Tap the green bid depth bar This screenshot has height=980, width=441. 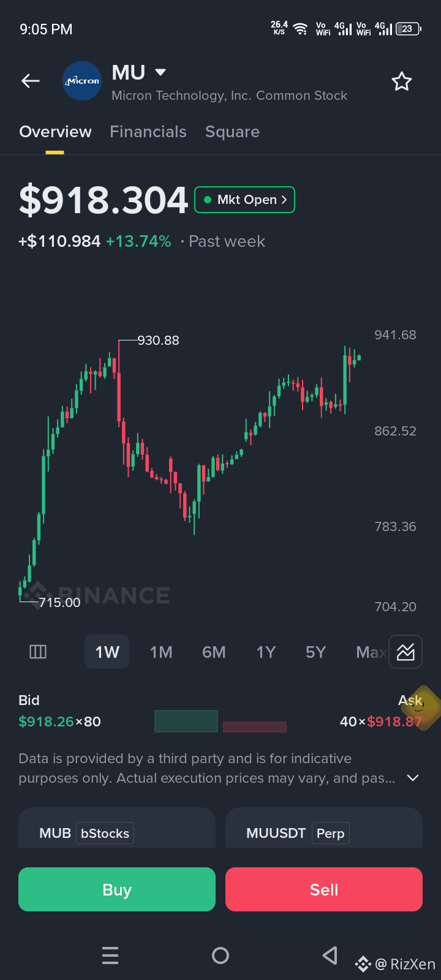[x=186, y=721]
